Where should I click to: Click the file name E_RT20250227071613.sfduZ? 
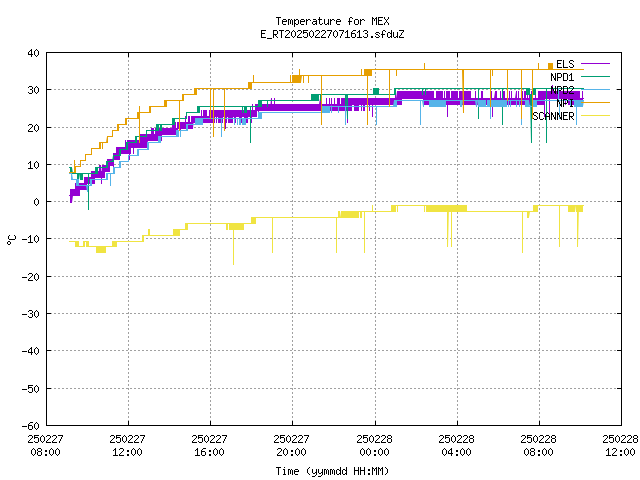pyautogui.click(x=332, y=34)
